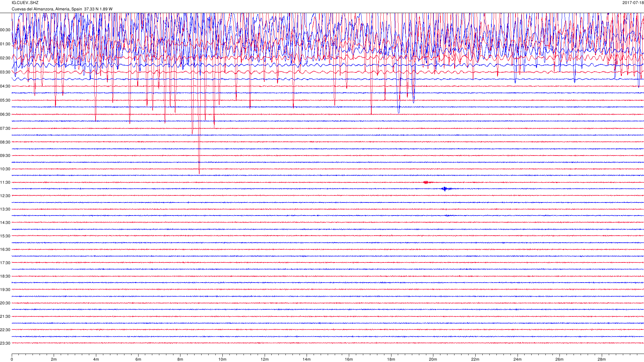The image size is (644, 362).
Task: Click the 10:30 time label
Action: 5,169
